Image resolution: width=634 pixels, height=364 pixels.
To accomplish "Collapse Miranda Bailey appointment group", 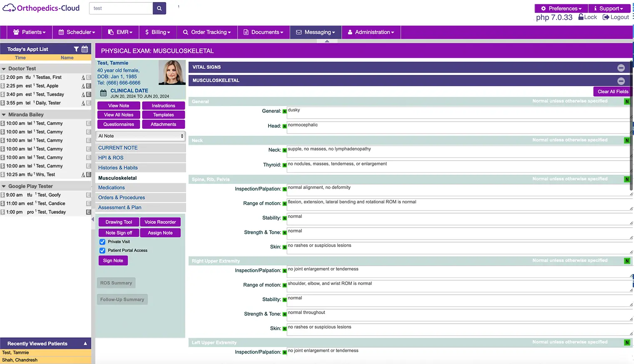I will click(4, 115).
